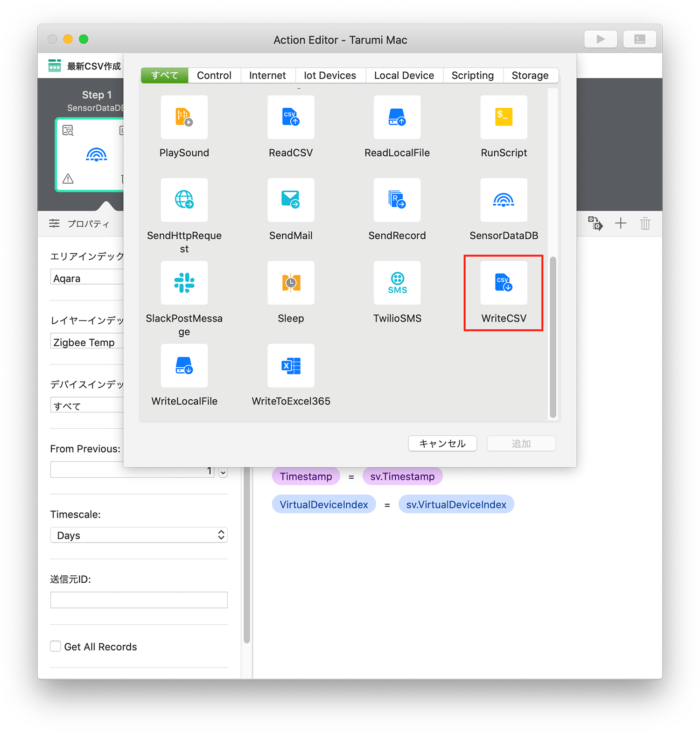Image resolution: width=700 pixels, height=732 pixels.
Task: Open the search-list icon on Step 1 card
Action: [68, 131]
